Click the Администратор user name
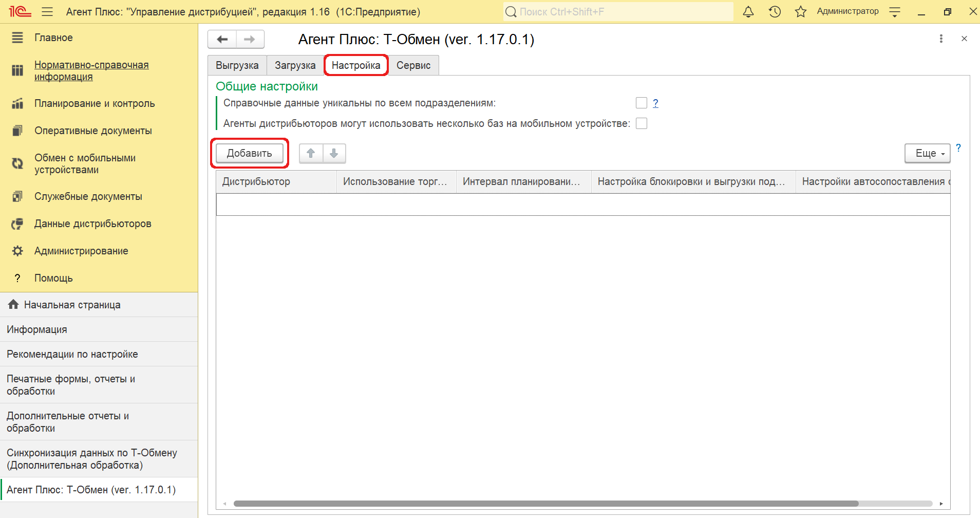 (847, 11)
